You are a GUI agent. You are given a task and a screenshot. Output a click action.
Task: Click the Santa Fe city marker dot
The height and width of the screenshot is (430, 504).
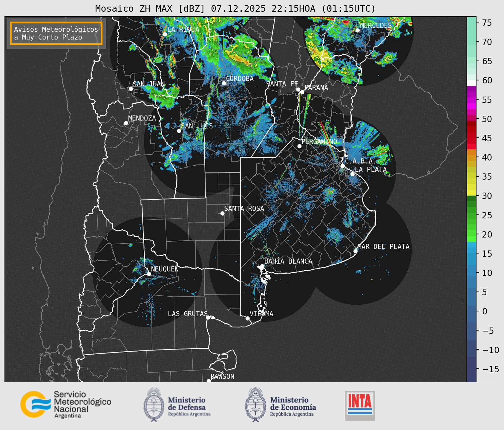[298, 89]
